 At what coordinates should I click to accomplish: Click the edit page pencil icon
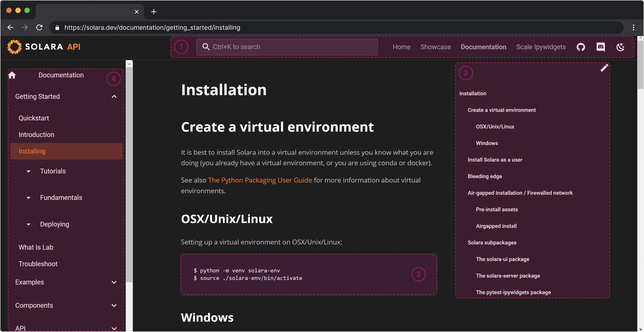604,68
